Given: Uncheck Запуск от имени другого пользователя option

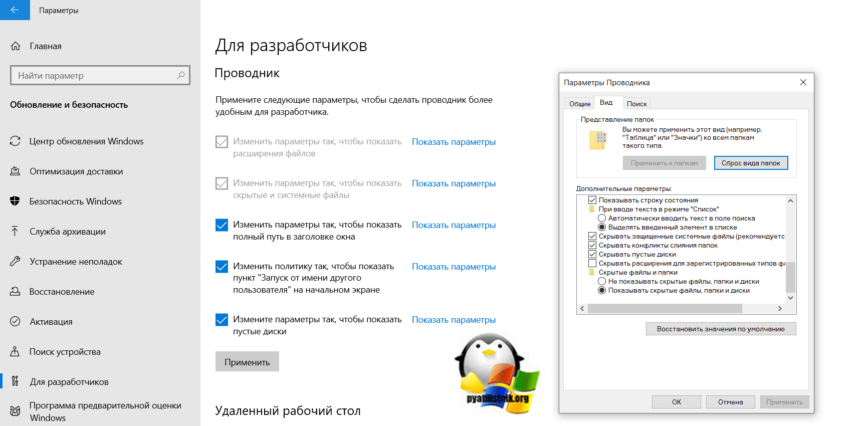Looking at the screenshot, I should pyautogui.click(x=222, y=267).
